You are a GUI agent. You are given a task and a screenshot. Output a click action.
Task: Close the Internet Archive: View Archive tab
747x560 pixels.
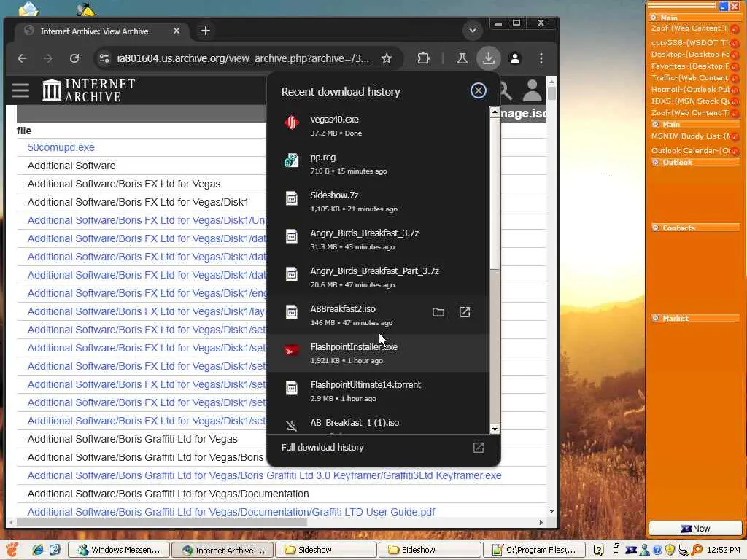point(177,31)
